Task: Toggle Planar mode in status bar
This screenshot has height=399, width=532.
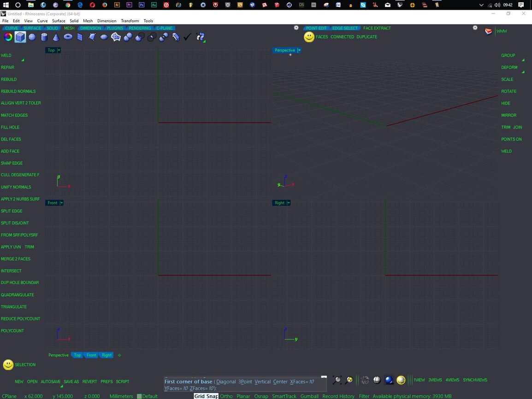Action: click(243, 396)
